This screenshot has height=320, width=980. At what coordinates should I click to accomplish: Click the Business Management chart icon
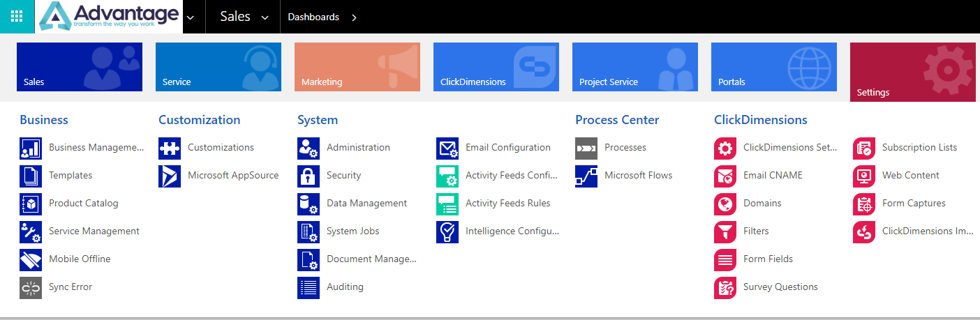(x=31, y=148)
